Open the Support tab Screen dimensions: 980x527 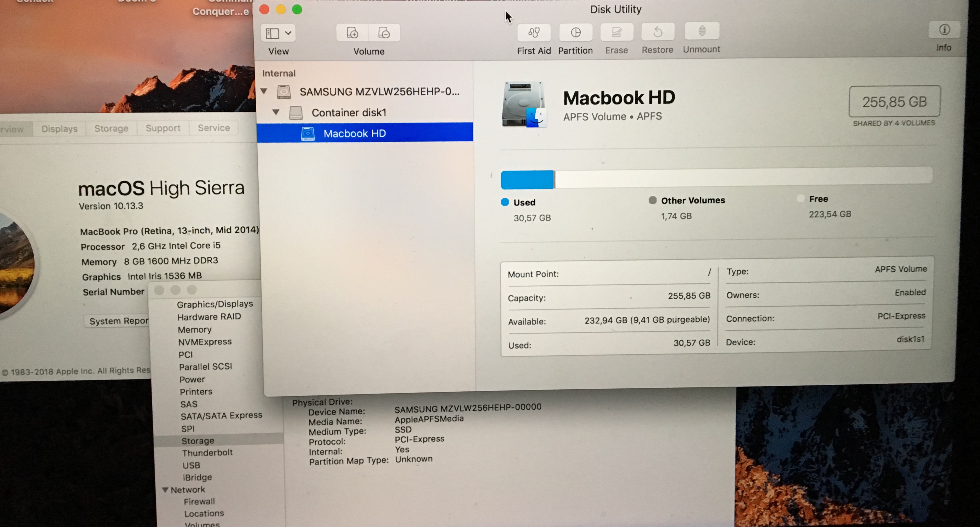pos(163,128)
